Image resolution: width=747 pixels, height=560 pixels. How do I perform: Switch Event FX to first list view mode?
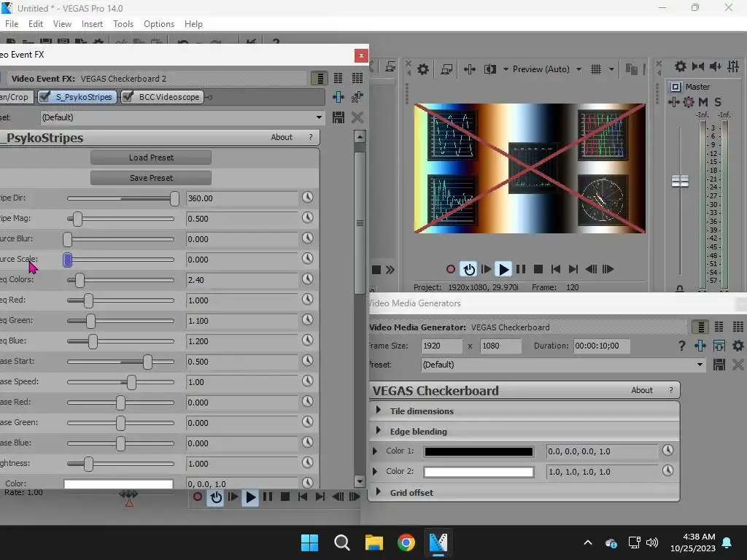tap(320, 78)
